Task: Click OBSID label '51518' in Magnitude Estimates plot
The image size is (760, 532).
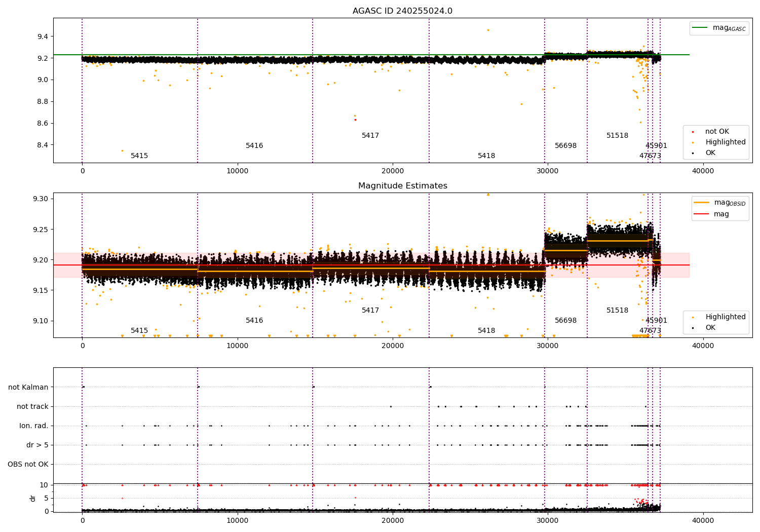Action: pyautogui.click(x=617, y=311)
